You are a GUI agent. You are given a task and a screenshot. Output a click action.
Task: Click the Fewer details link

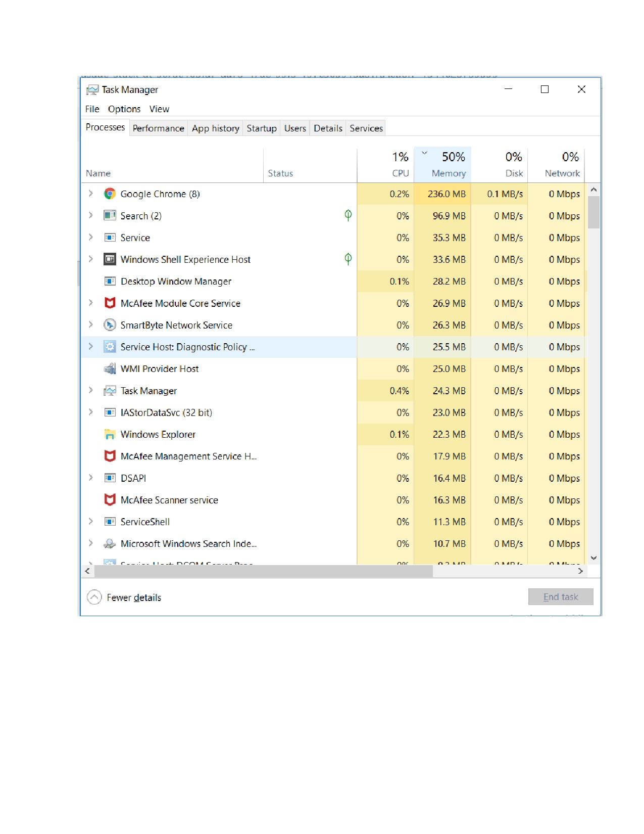134,597
